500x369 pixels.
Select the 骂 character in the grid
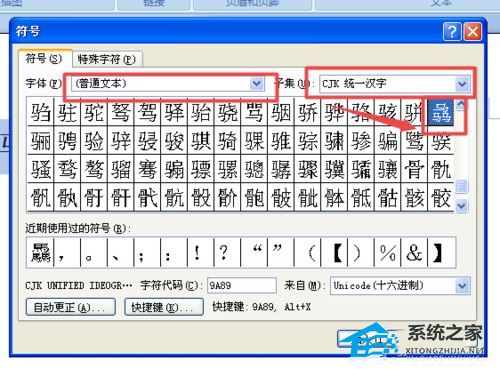point(254,112)
